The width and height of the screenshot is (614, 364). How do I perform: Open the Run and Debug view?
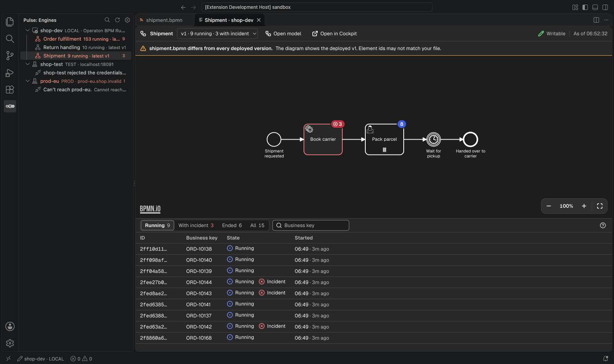pyautogui.click(x=10, y=72)
